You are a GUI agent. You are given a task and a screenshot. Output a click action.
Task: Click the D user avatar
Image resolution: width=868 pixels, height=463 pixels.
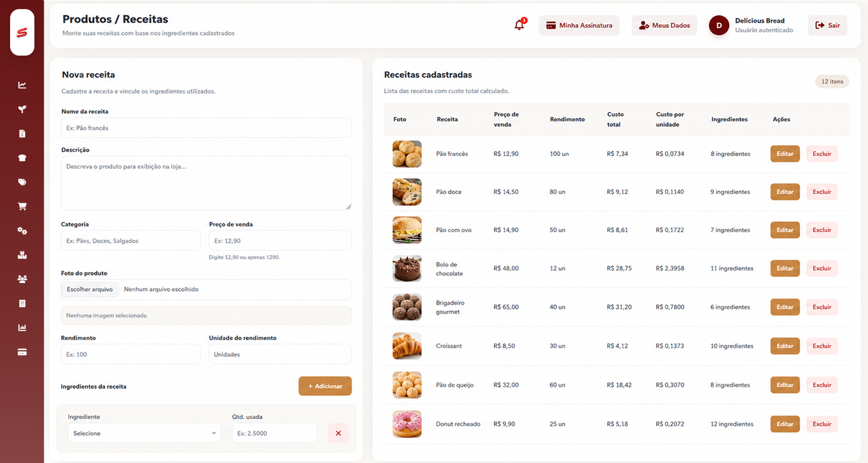tap(719, 25)
